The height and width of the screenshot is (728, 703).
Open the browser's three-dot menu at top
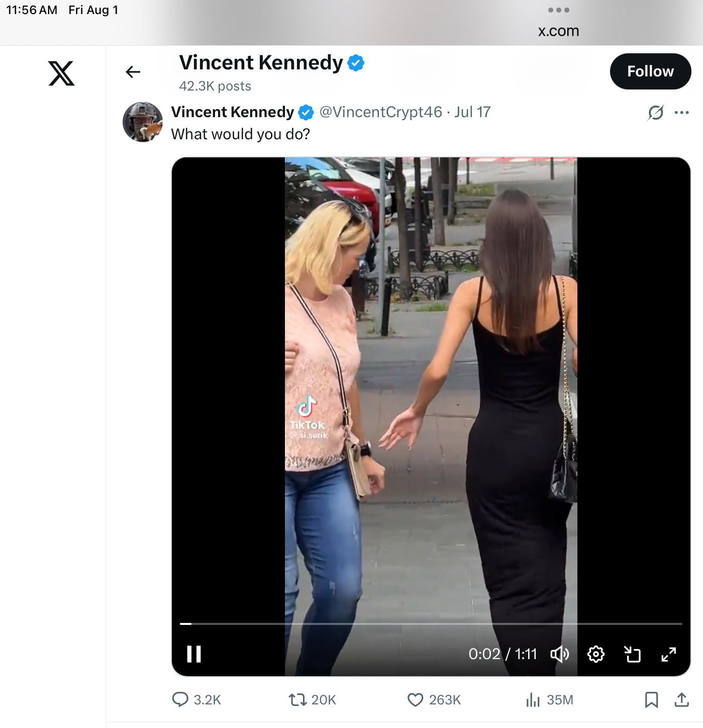coord(558,10)
